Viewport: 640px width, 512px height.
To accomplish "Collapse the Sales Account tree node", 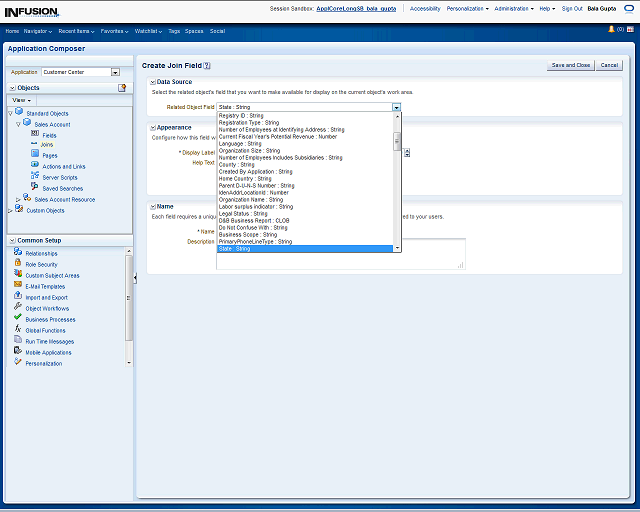I will point(19,124).
